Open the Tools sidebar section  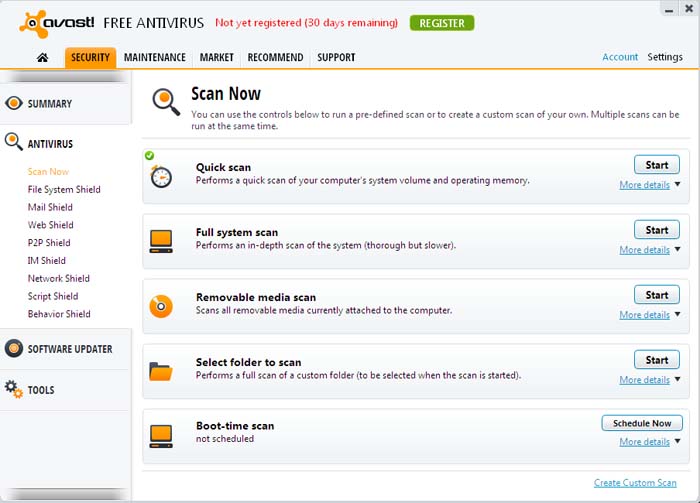66,390
